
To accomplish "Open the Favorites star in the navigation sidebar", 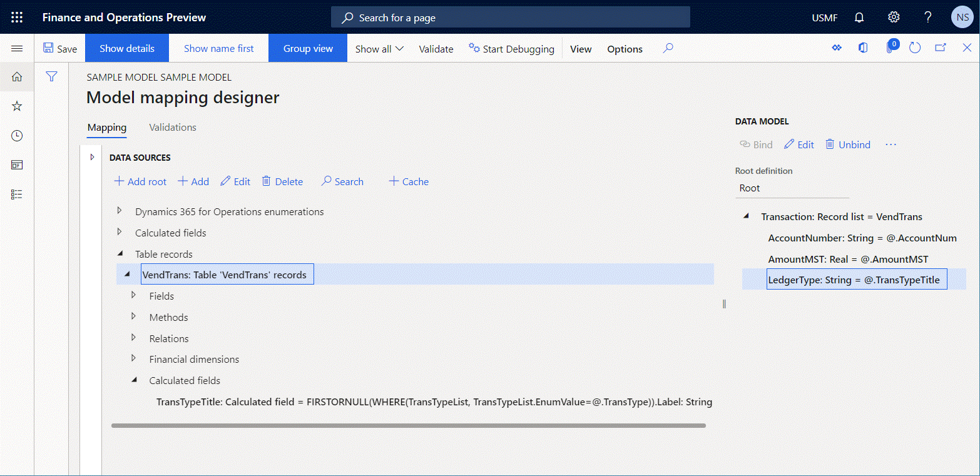I will (x=17, y=106).
